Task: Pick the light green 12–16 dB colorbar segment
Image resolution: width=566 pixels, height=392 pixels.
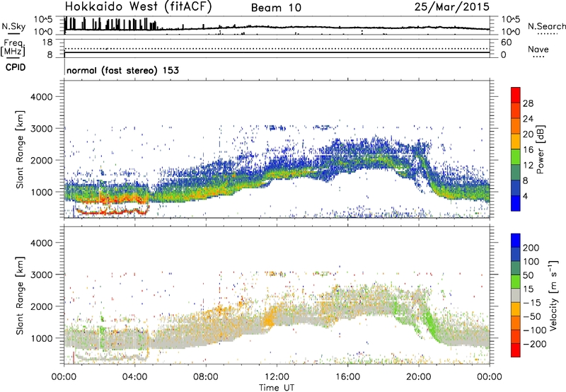Action: [x=516, y=157]
